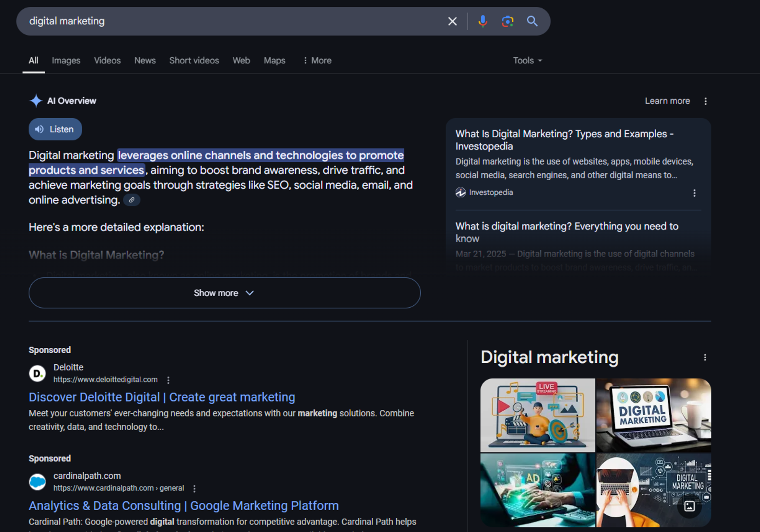Switch to the Videos tab

[107, 61]
